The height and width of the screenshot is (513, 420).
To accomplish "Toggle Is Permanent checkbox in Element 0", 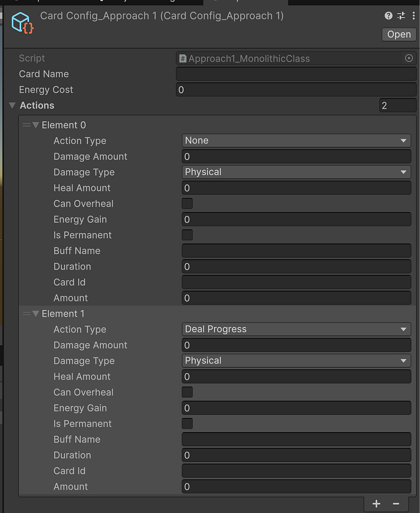I will click(187, 235).
